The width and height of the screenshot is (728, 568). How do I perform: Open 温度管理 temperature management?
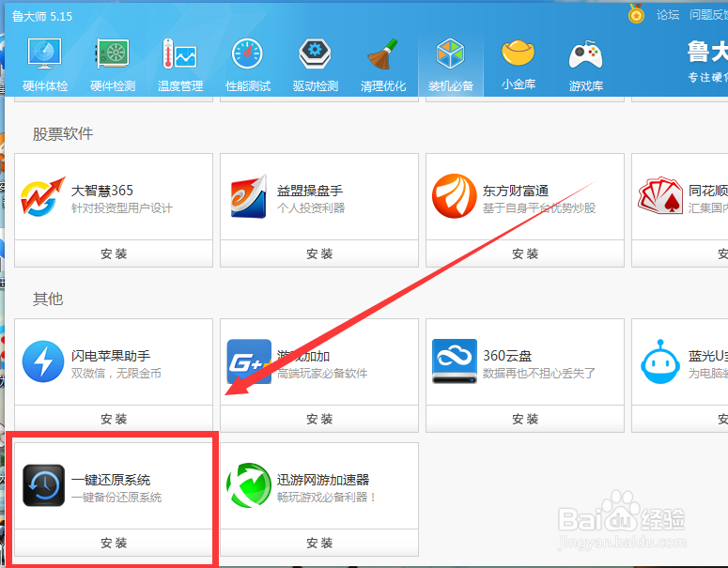tap(180, 65)
